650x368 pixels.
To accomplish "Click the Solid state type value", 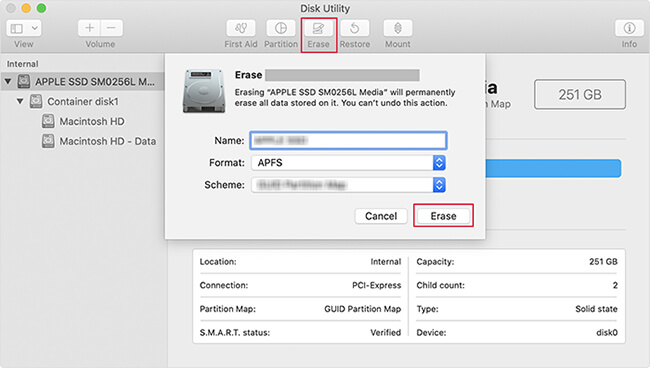I will point(596,309).
